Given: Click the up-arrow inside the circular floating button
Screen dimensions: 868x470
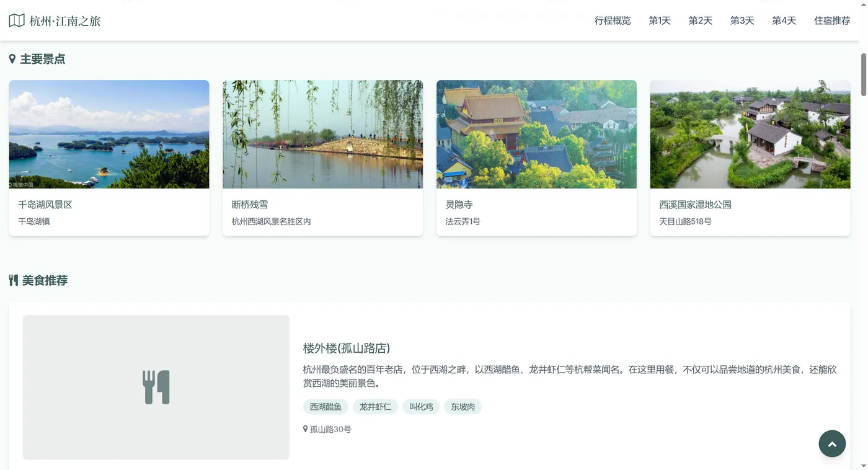Looking at the screenshot, I should point(831,443).
